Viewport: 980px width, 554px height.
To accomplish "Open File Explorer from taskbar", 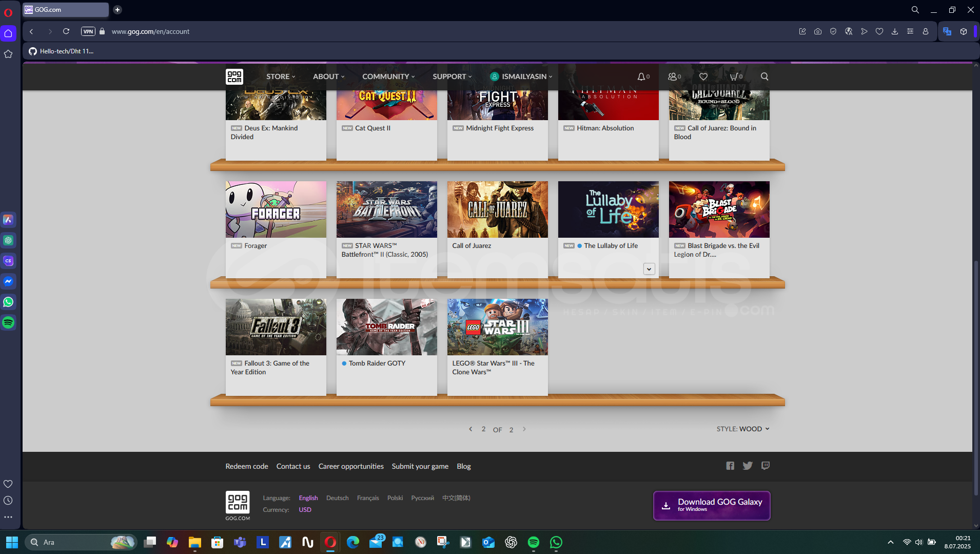I will (x=195, y=542).
